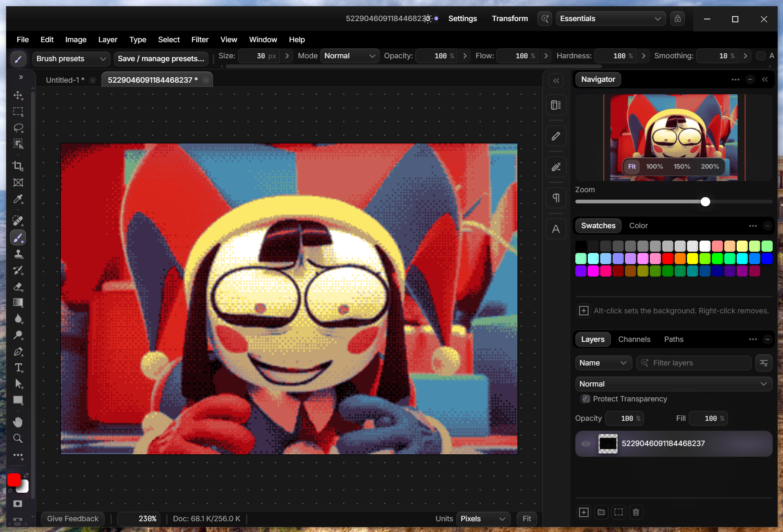Select the Lasso tool
Viewport: 783px width, 532px height.
pyautogui.click(x=18, y=128)
